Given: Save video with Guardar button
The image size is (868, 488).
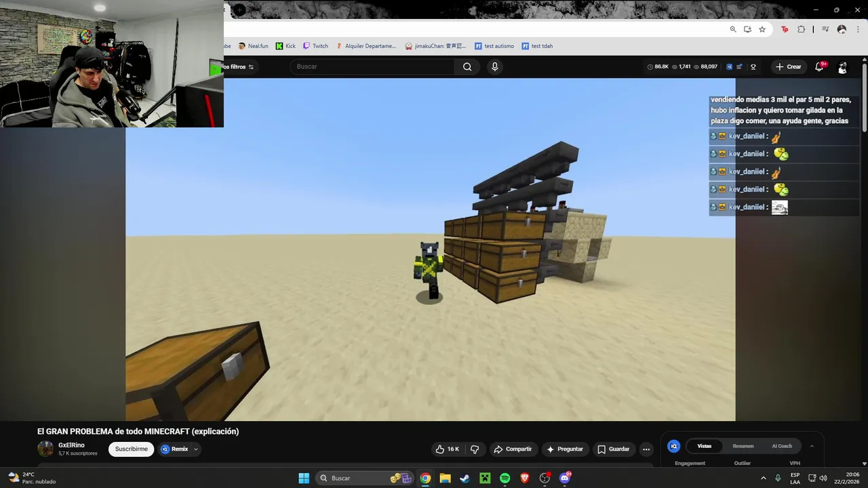Looking at the screenshot, I should [613, 449].
